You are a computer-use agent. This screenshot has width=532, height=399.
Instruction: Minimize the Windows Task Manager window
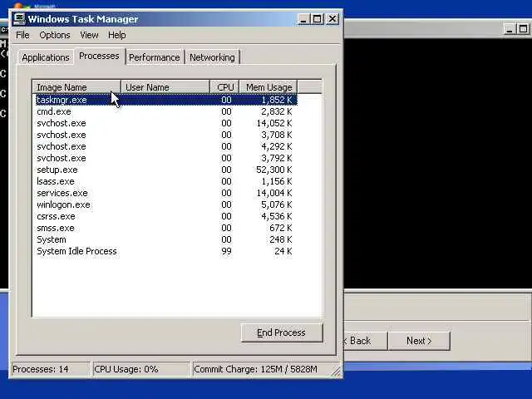pyautogui.click(x=303, y=19)
